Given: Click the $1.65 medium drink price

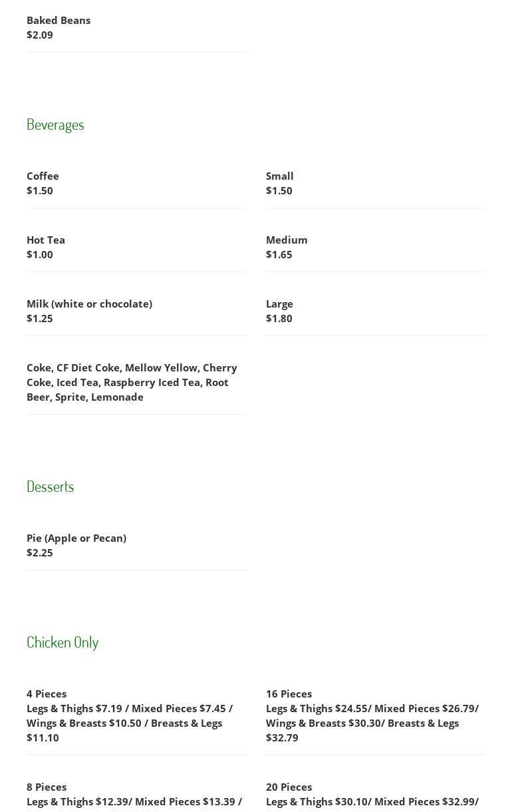Looking at the screenshot, I should tap(279, 255).
